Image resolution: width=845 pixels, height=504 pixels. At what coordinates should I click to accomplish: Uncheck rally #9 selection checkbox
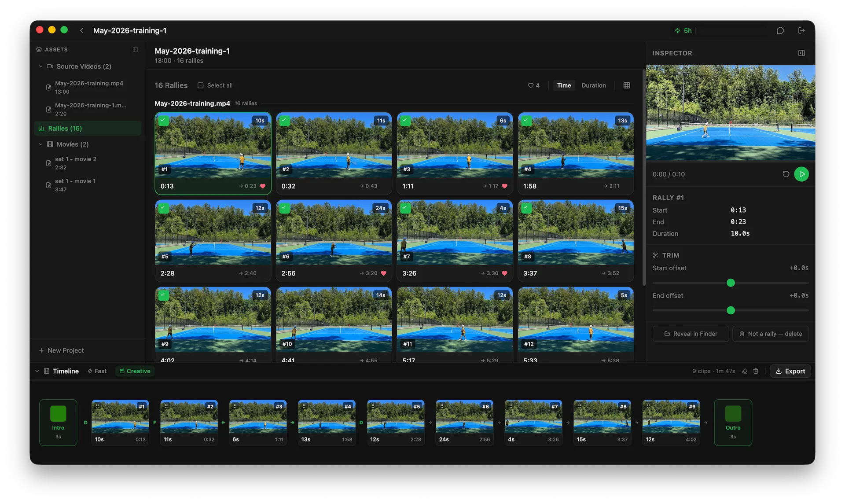pyautogui.click(x=163, y=295)
